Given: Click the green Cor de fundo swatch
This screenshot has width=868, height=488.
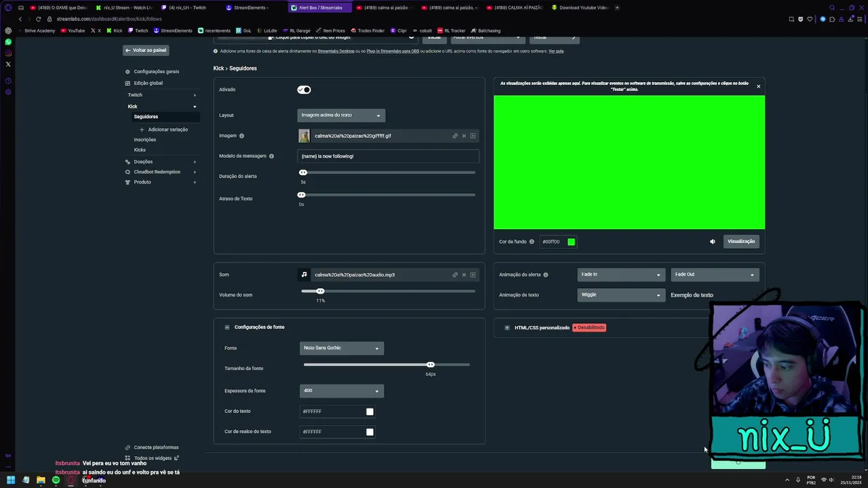Looking at the screenshot, I should [x=571, y=242].
